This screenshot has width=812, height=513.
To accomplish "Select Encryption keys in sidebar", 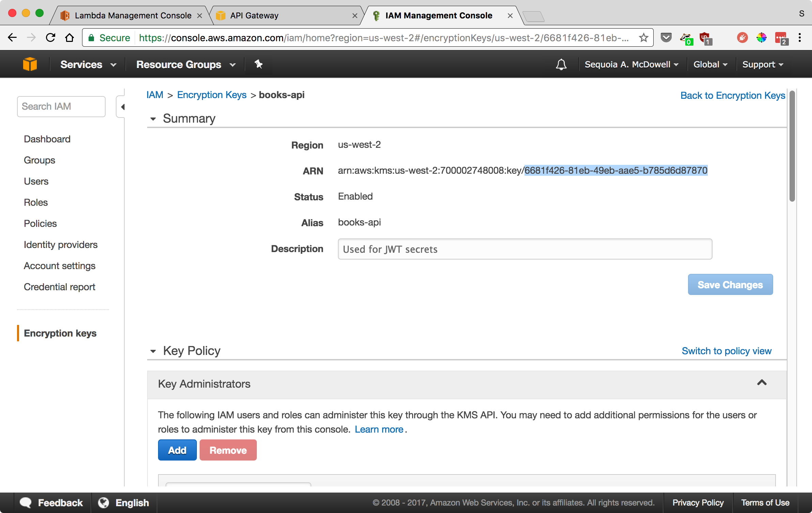I will point(60,333).
